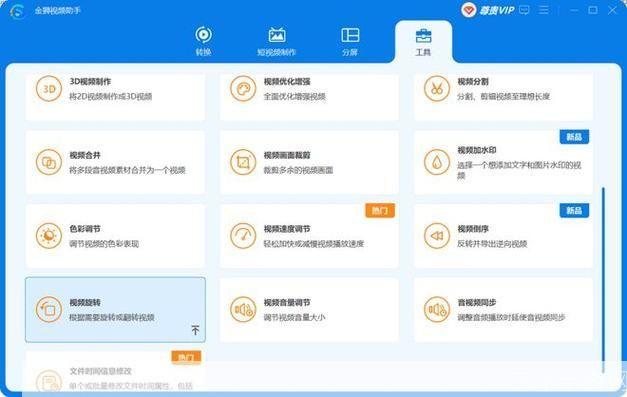Click description 将多段音视频素材合并为一个视频

[x=128, y=170]
